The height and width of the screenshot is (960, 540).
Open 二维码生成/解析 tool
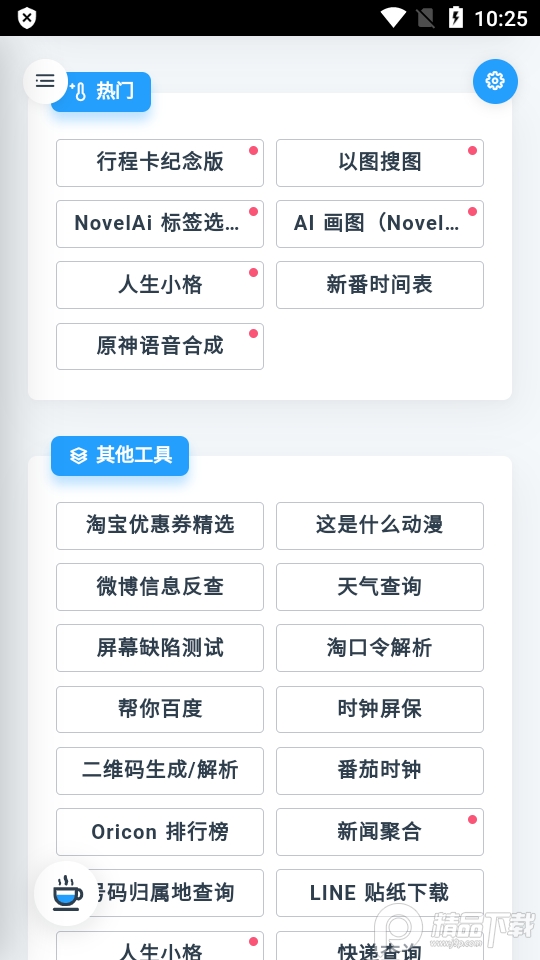pyautogui.click(x=160, y=771)
